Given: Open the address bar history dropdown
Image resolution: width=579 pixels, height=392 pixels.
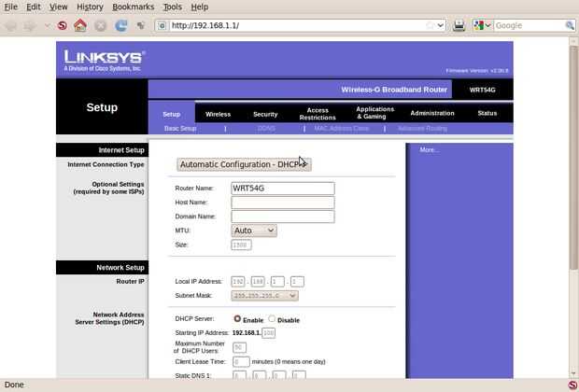Looking at the screenshot, I should (x=441, y=25).
